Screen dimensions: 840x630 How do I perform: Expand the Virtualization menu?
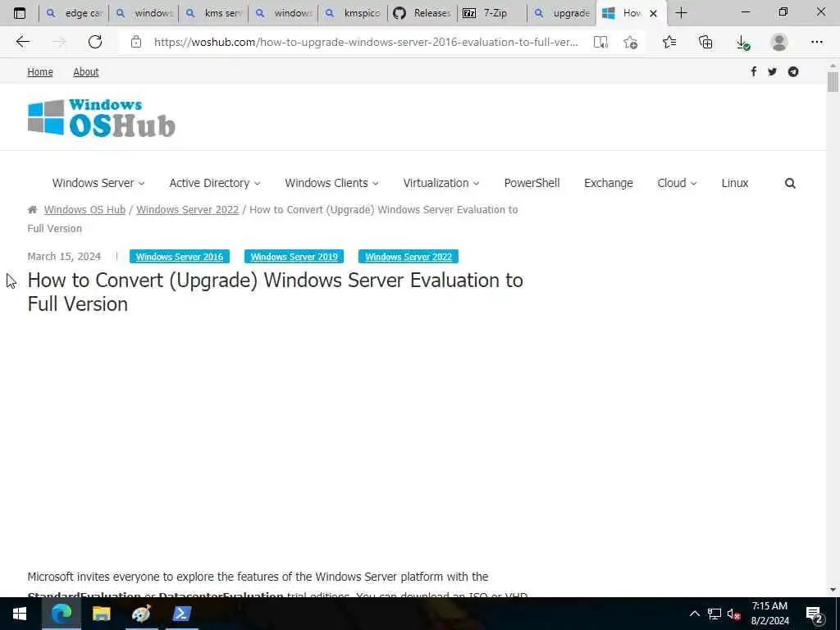441,183
